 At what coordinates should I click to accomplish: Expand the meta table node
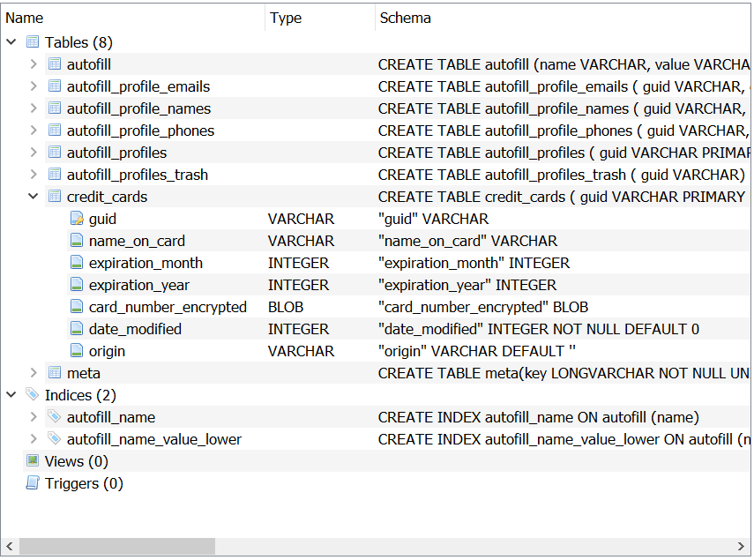click(x=34, y=373)
